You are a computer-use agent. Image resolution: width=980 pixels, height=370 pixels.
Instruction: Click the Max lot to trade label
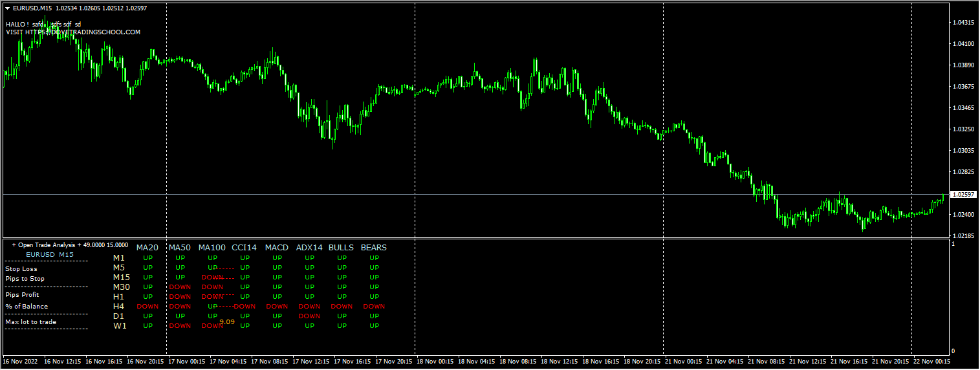click(30, 321)
